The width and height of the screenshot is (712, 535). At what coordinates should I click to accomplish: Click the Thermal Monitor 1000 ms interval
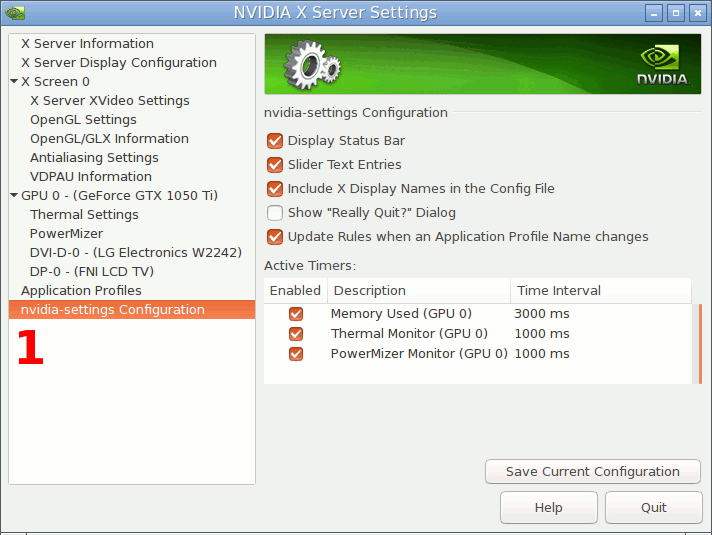coord(542,334)
